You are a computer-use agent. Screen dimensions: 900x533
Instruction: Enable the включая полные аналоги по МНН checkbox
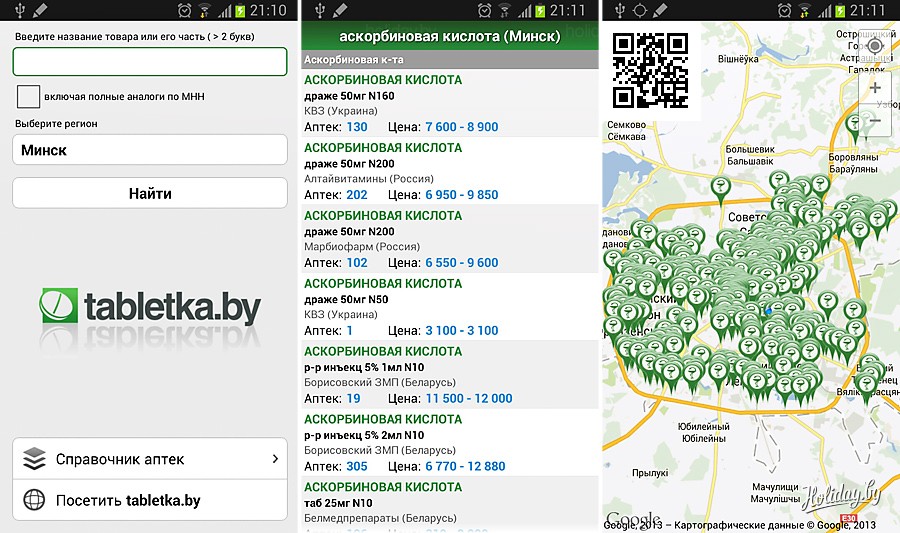(x=29, y=97)
